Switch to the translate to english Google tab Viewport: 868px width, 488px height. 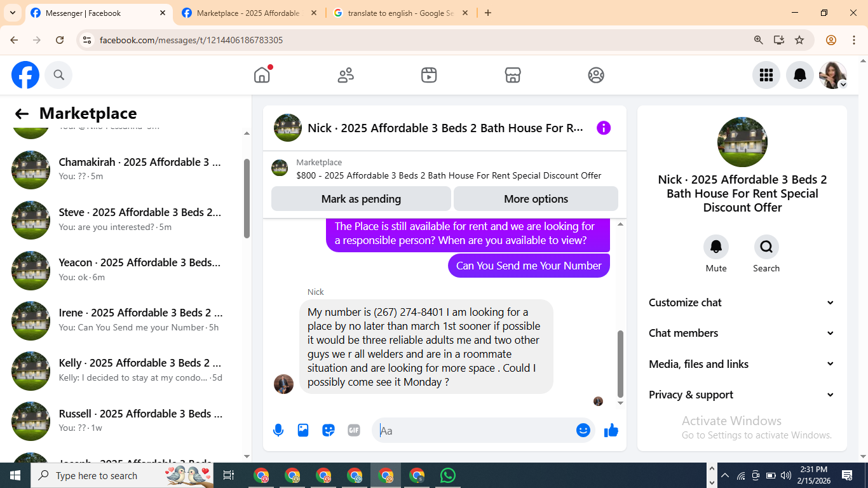[x=401, y=13]
